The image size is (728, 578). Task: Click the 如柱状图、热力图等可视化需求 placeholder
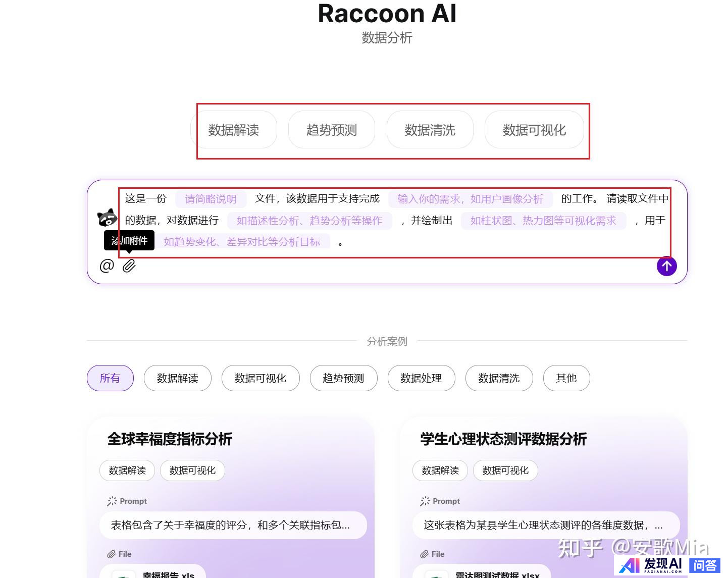tap(543, 221)
